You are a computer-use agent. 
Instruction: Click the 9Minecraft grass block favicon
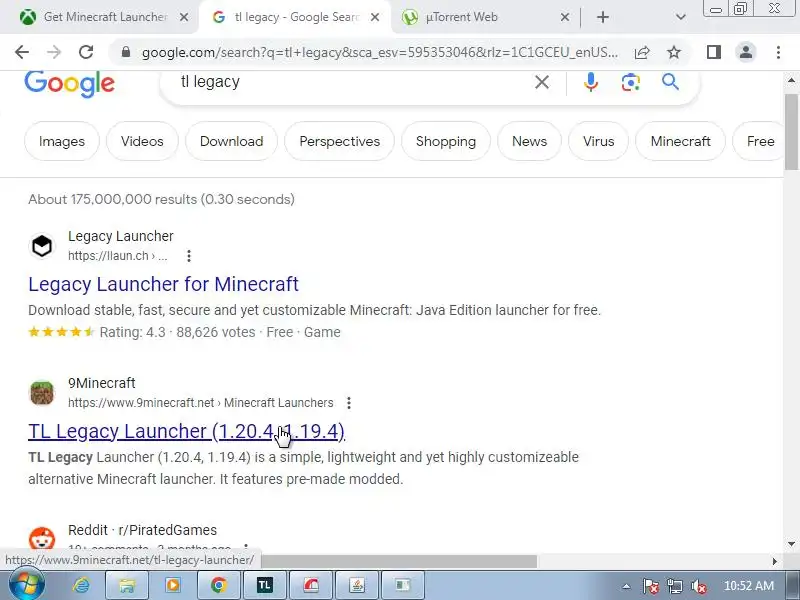[x=42, y=393]
